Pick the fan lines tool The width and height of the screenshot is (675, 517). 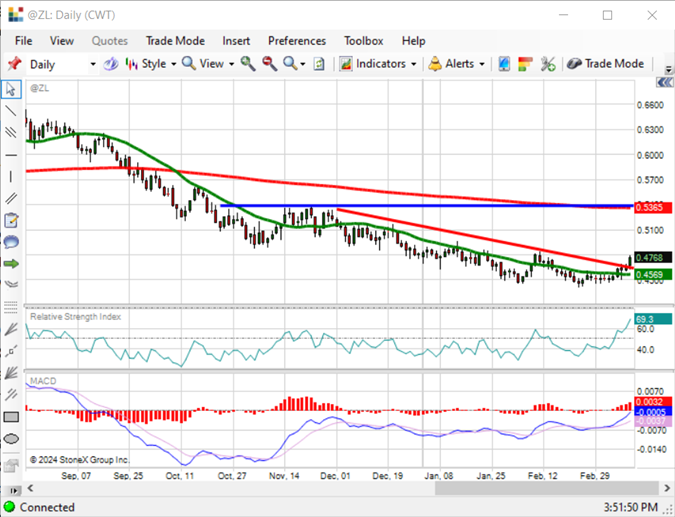tap(11, 329)
